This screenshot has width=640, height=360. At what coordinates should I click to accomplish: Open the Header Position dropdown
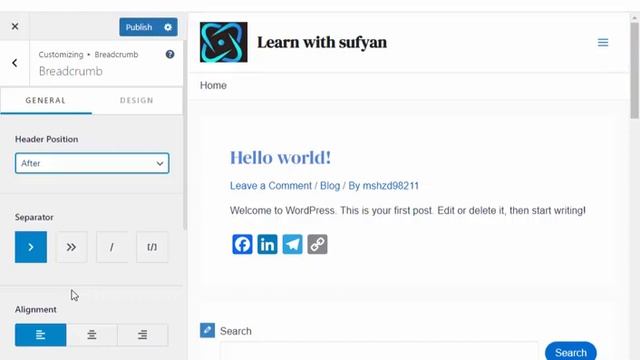click(92, 163)
